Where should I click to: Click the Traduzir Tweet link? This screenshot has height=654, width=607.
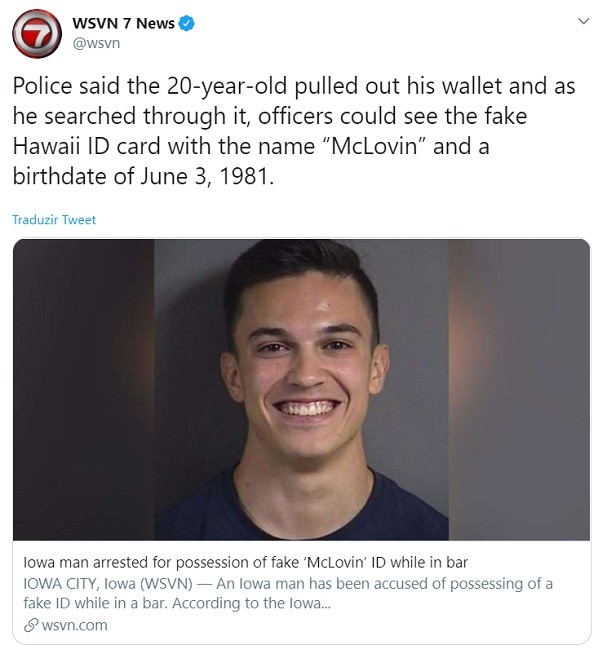point(54,219)
